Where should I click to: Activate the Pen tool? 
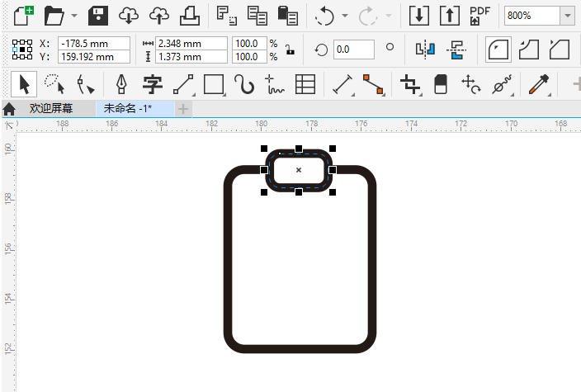pos(122,84)
